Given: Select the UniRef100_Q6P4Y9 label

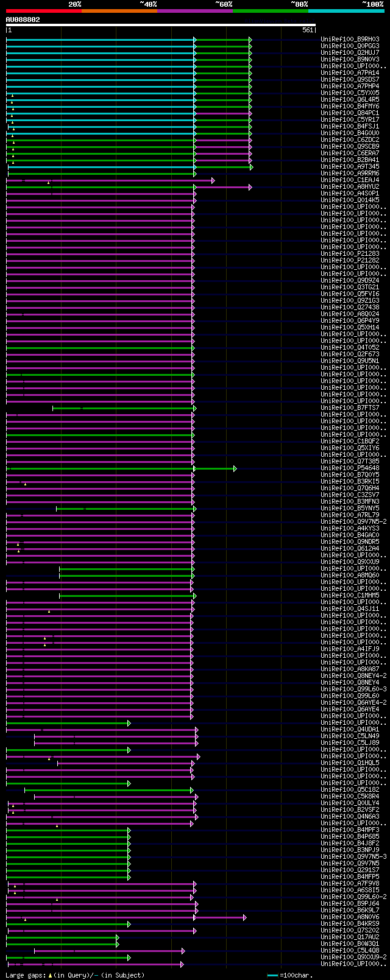Looking at the screenshot, I should click(350, 320).
